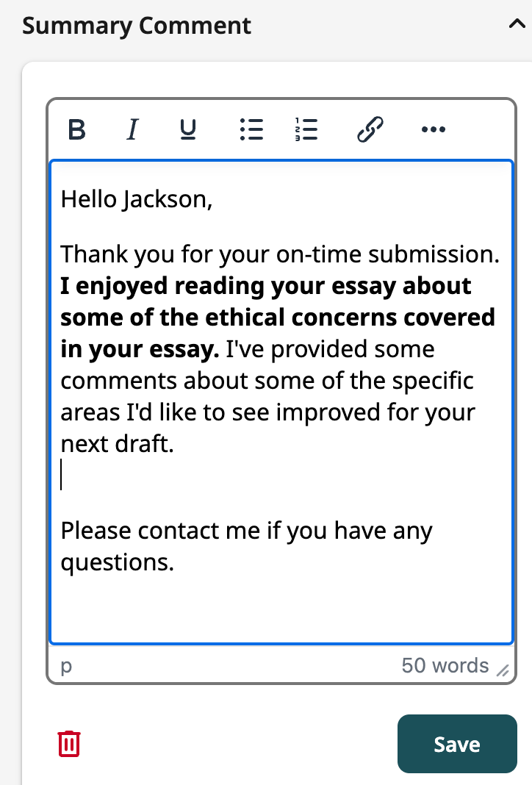Insert a link using chain icon
Viewport: 532px width, 785px height.
pos(370,129)
